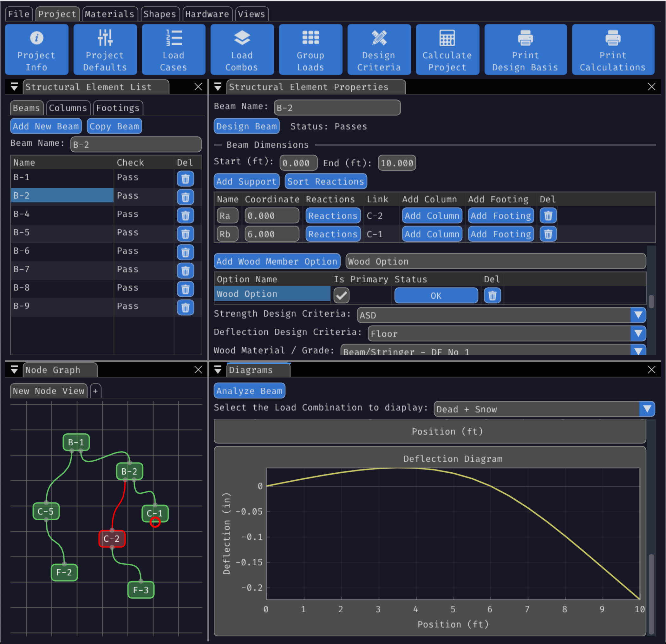666x644 pixels.
Task: Click the properties panel vertical scrollbar
Action: (651, 301)
